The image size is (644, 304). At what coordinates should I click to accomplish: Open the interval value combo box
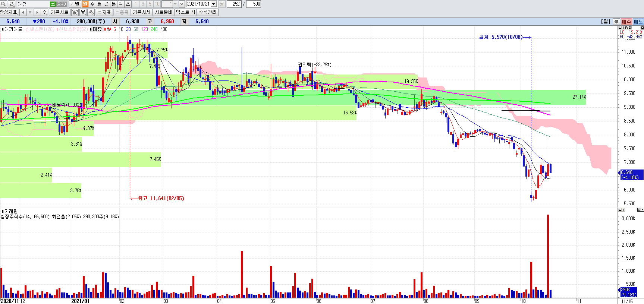coord(170,4)
